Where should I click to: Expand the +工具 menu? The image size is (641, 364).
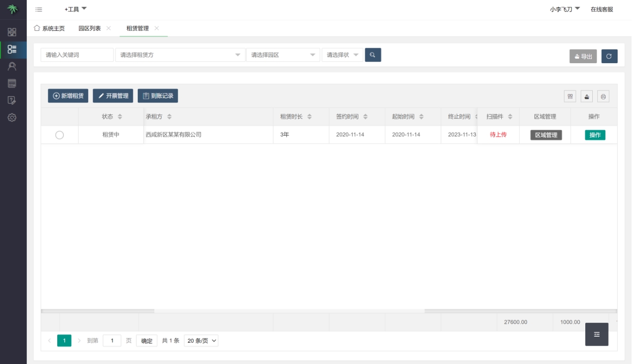coord(76,9)
